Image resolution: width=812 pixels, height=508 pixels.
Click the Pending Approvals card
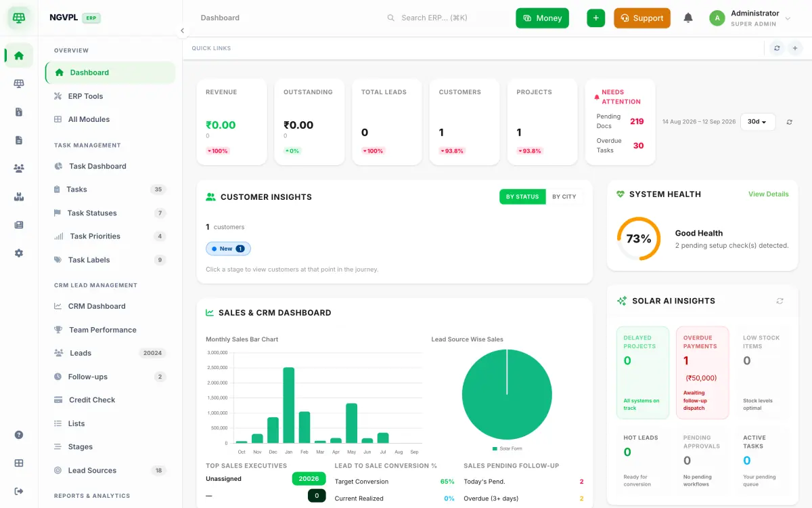pos(702,461)
